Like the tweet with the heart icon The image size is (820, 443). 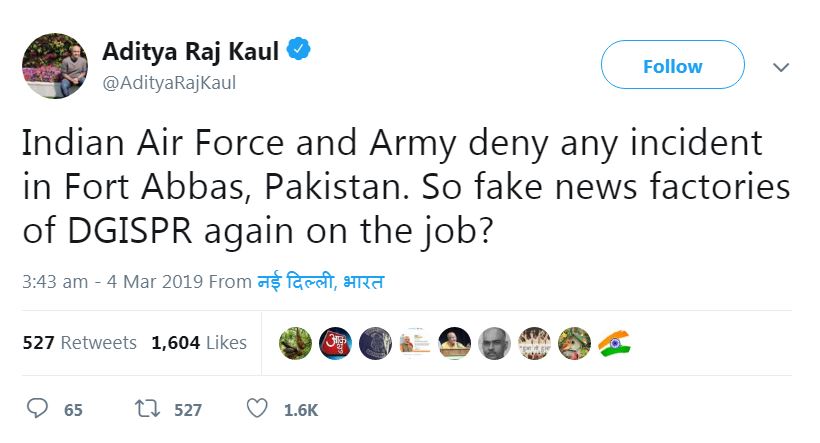pyautogui.click(x=257, y=409)
